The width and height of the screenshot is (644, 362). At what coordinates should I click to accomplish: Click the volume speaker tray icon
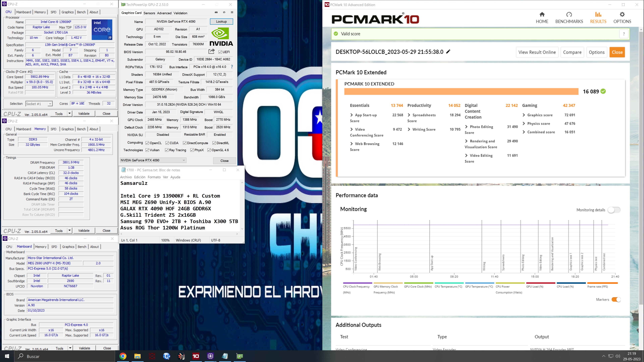coord(618,356)
